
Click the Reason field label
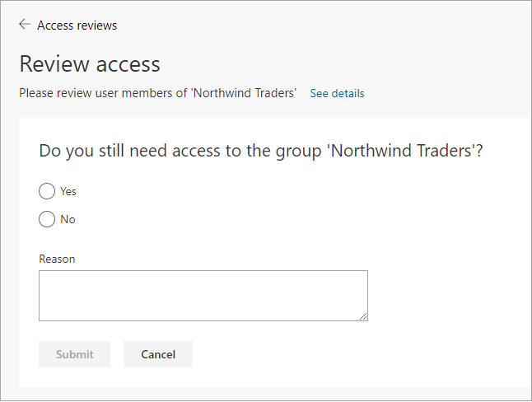(x=57, y=259)
